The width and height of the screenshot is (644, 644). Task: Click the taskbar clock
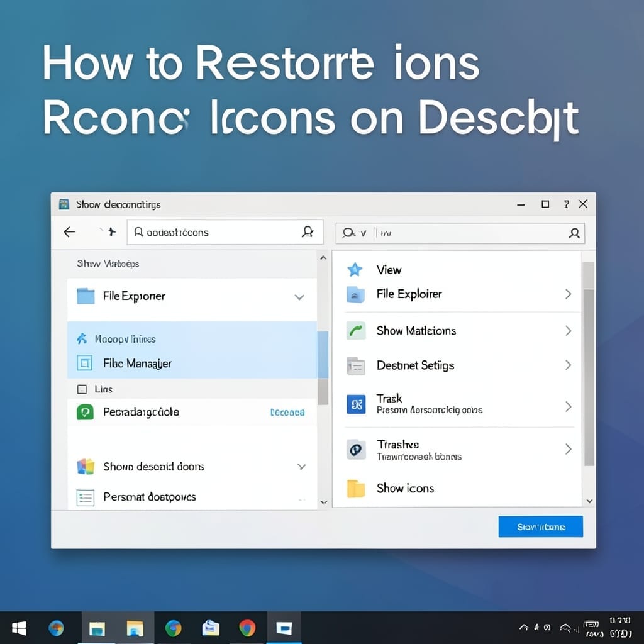pyautogui.click(x=619, y=628)
